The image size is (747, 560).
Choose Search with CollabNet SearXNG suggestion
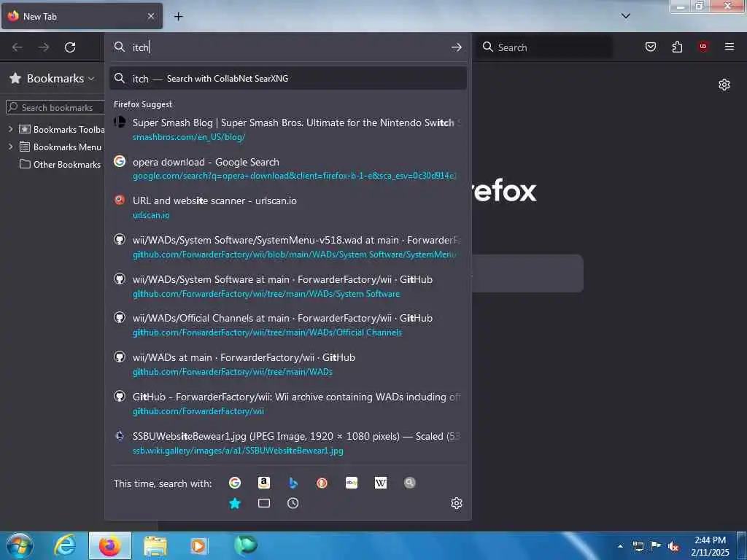click(287, 78)
